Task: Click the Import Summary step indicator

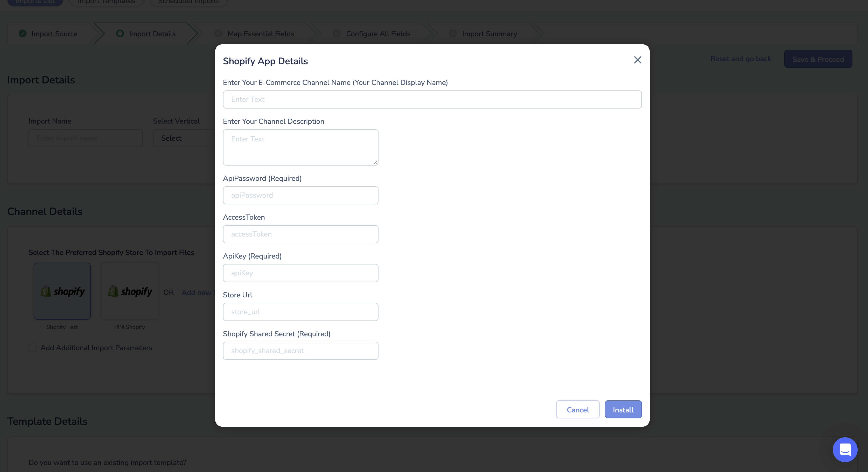Action: (453, 34)
